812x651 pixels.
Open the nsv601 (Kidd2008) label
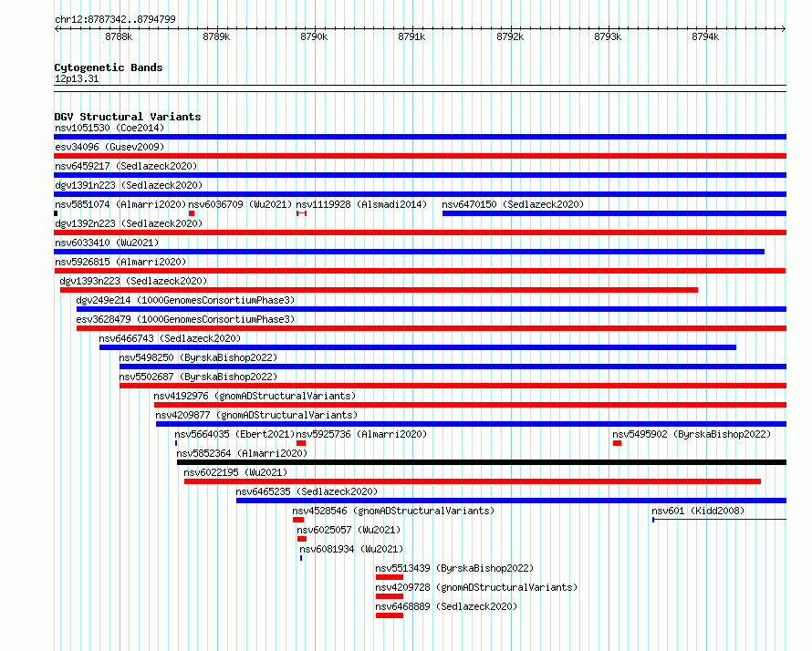coord(698,511)
